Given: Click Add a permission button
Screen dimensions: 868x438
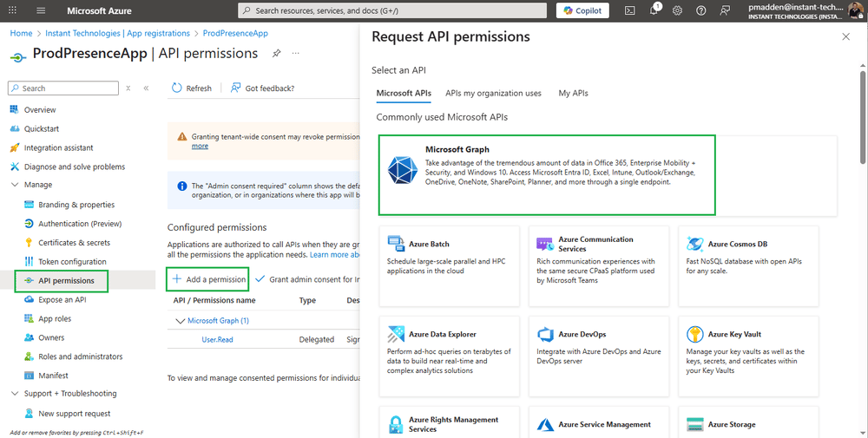Looking at the screenshot, I should 208,279.
